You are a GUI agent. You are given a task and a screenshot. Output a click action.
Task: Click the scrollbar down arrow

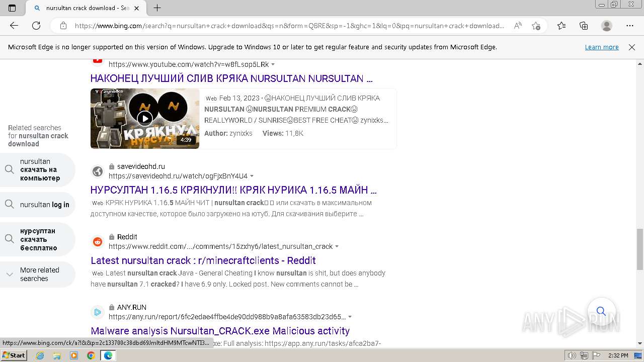click(x=639, y=343)
